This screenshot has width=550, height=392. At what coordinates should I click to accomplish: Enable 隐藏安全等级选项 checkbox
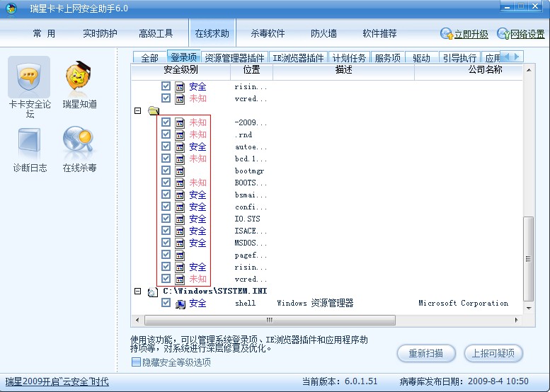click(x=136, y=362)
